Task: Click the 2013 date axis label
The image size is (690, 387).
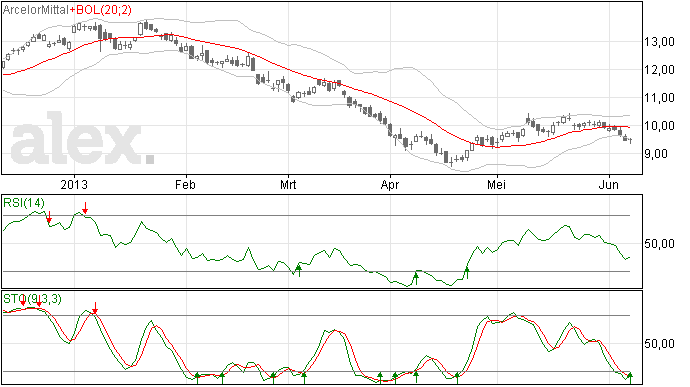Action: pyautogui.click(x=74, y=184)
